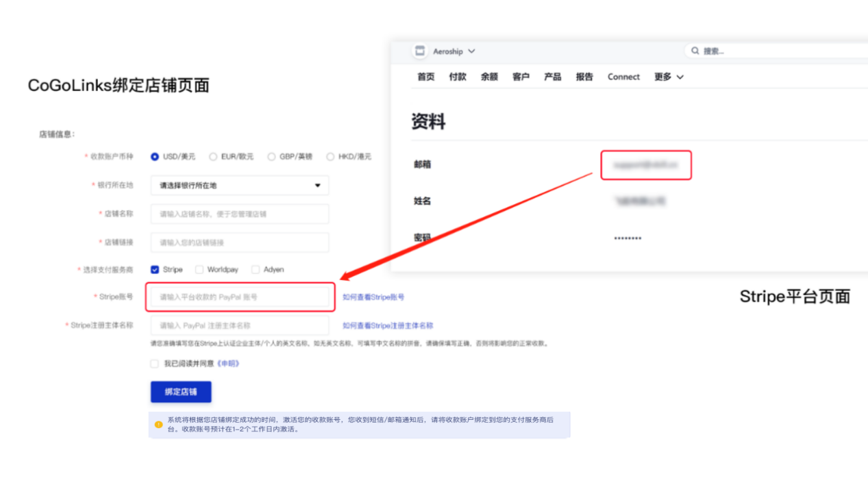Click the Aeroship account logo icon
The image size is (868, 487).
(419, 51)
